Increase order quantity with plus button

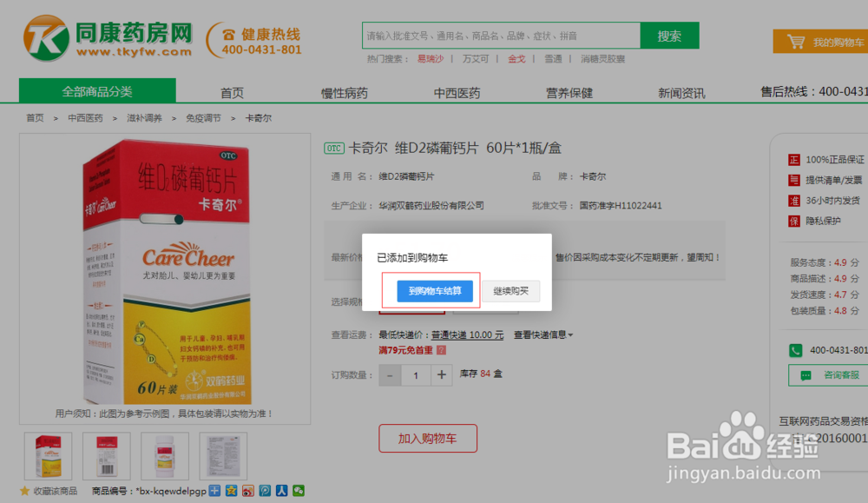point(441,375)
